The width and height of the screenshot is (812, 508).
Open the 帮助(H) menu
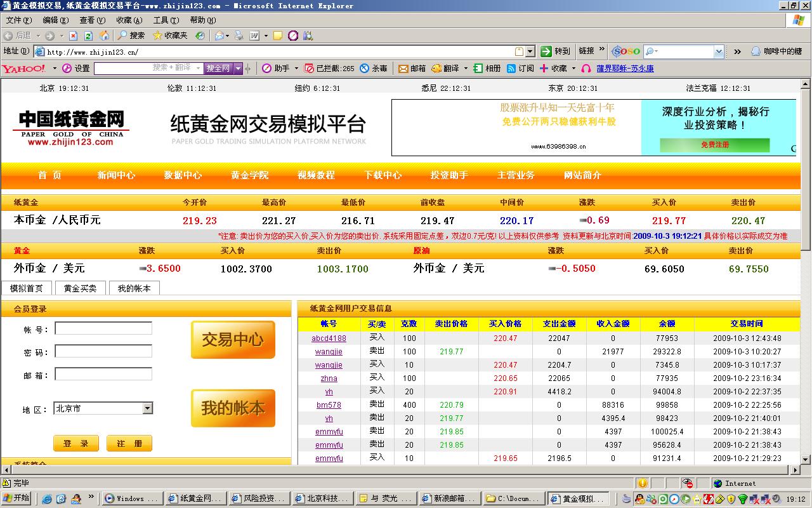(x=202, y=20)
